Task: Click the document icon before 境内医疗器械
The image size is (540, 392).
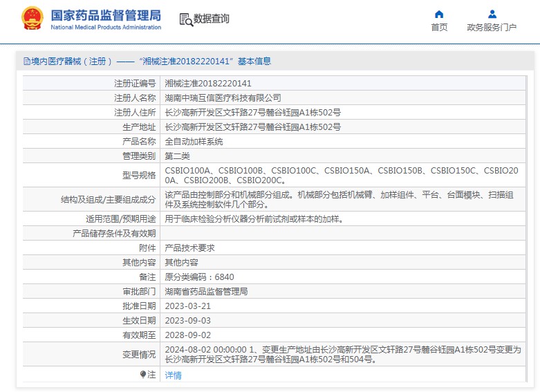Action: coord(26,62)
